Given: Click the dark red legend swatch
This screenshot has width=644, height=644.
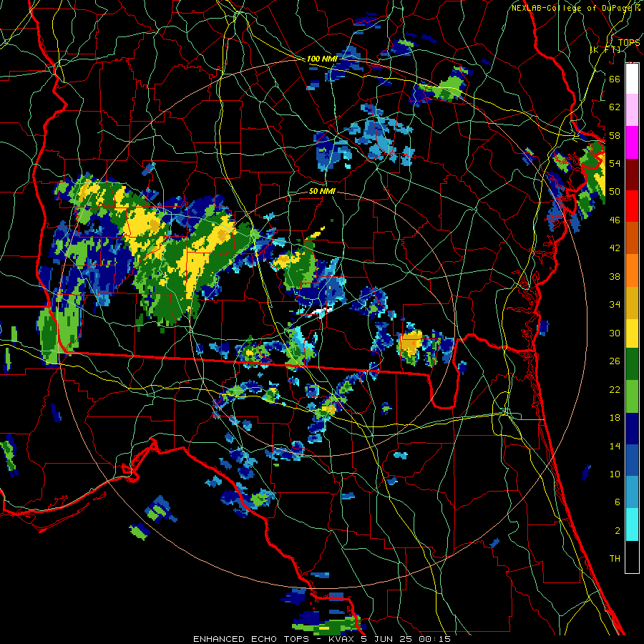Looking at the screenshot, I should click(x=632, y=175).
